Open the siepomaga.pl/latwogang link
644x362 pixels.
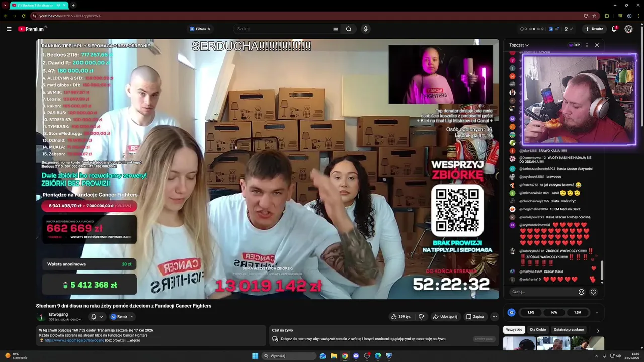pos(74,340)
